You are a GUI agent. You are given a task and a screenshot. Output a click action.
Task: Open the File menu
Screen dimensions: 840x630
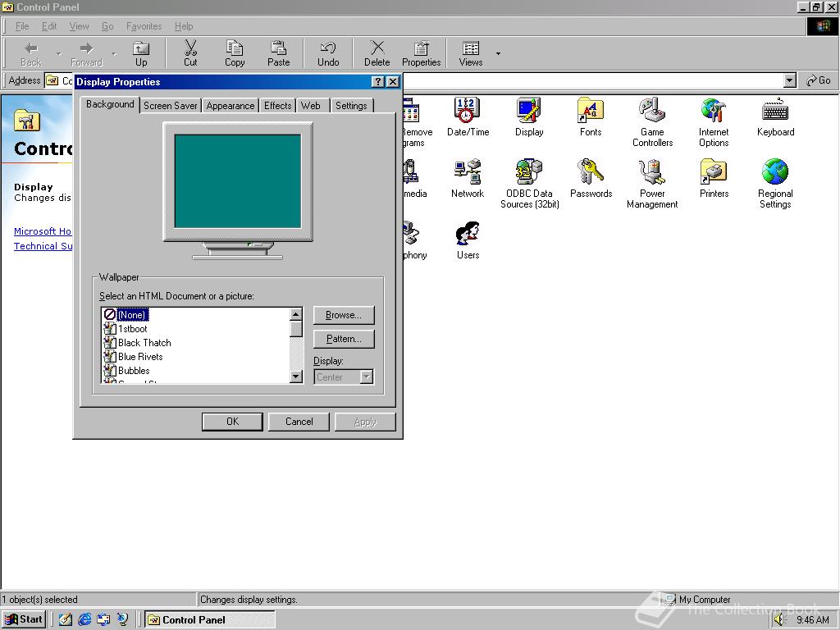point(22,26)
